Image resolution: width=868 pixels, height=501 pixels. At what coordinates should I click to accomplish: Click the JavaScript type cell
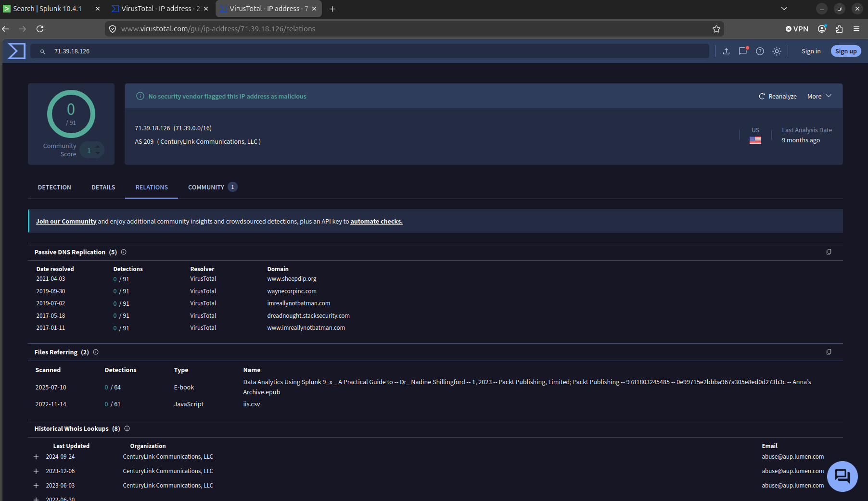(189, 404)
